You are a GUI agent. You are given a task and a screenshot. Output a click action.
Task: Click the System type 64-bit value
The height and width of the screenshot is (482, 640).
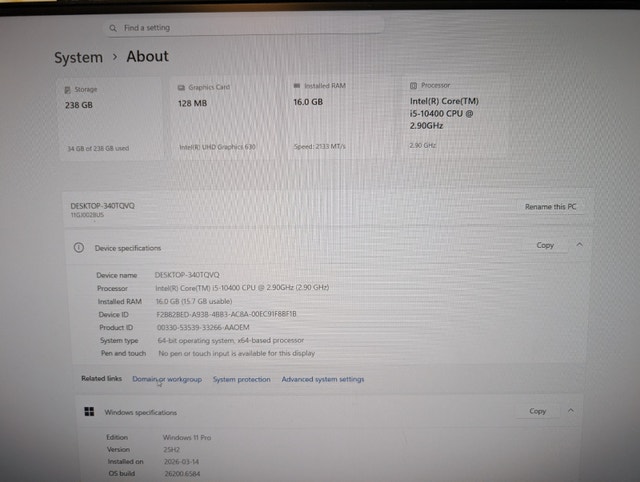click(231, 340)
